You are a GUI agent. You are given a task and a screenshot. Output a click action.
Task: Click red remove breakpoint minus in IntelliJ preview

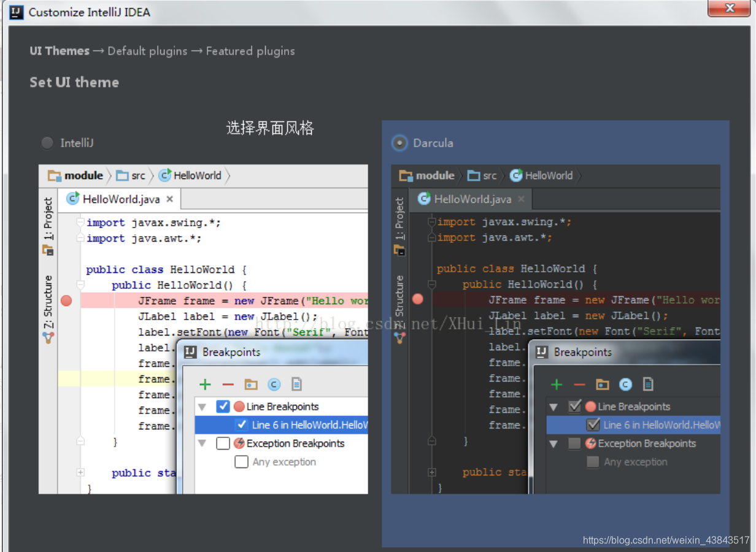pos(228,385)
